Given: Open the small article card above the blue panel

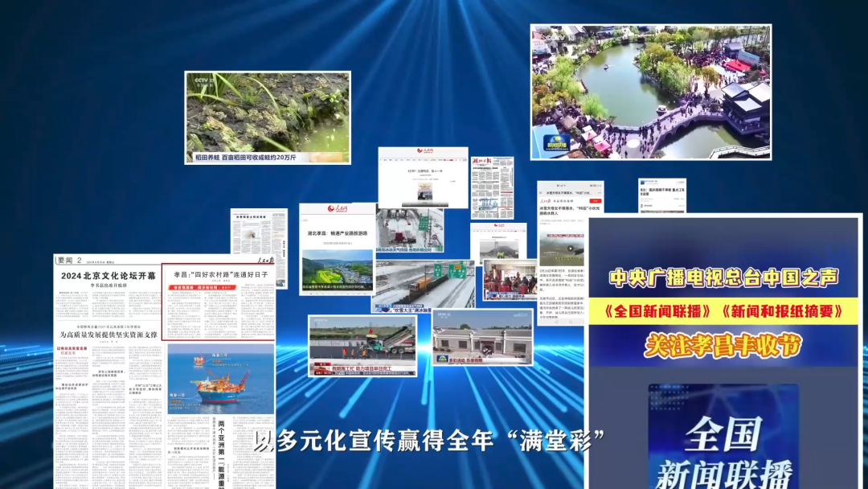Looking at the screenshot, I should 662,195.
